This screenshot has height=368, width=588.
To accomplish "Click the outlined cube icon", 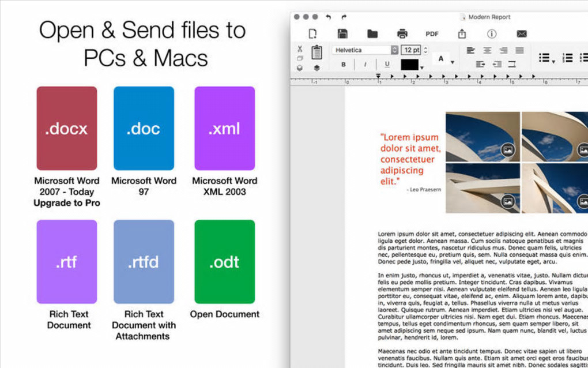I will 300,68.
